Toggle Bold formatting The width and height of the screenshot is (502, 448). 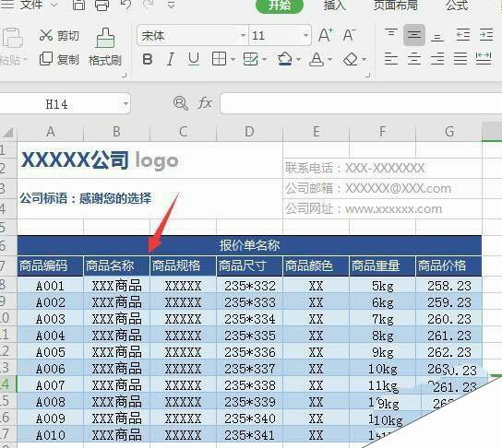(148, 59)
